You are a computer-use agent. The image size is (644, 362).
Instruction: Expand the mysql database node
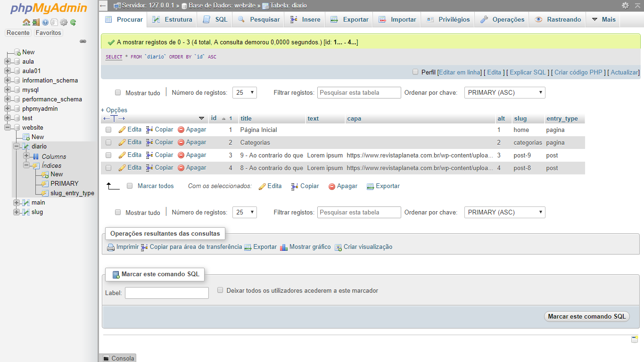pyautogui.click(x=8, y=90)
